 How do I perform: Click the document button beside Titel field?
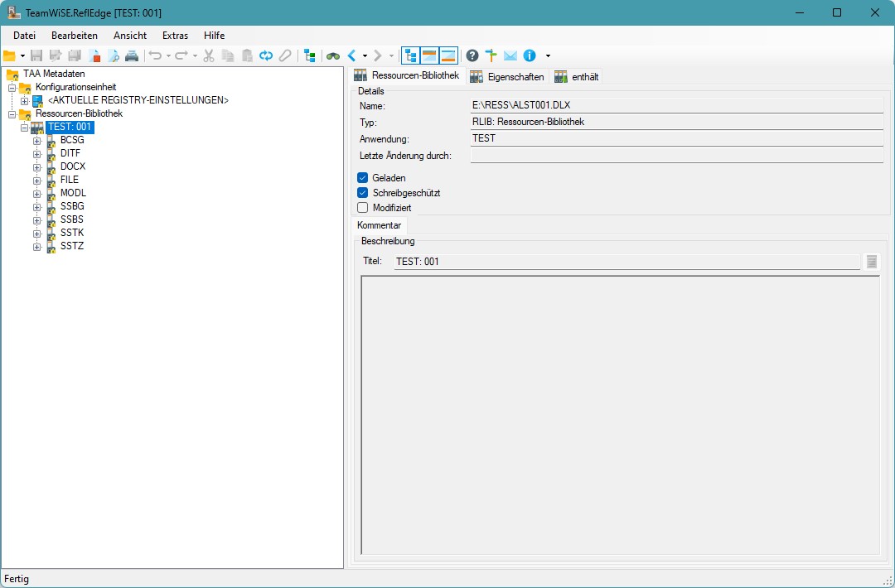pos(871,262)
